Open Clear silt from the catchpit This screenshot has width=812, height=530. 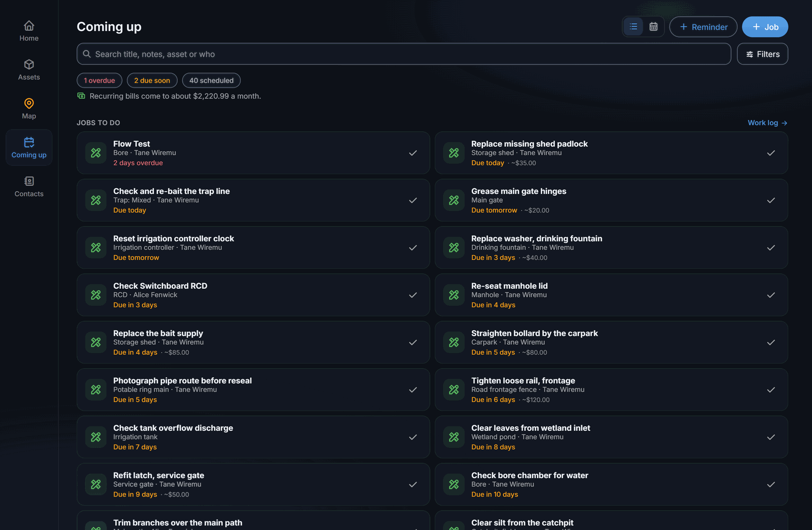click(522, 523)
